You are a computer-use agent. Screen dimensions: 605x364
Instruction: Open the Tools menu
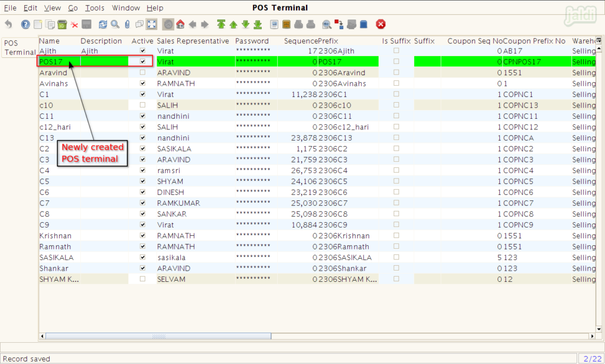(95, 8)
